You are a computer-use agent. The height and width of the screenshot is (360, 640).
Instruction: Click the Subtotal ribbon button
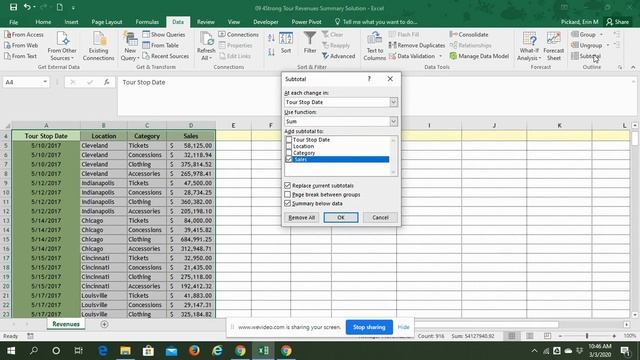pos(586,56)
